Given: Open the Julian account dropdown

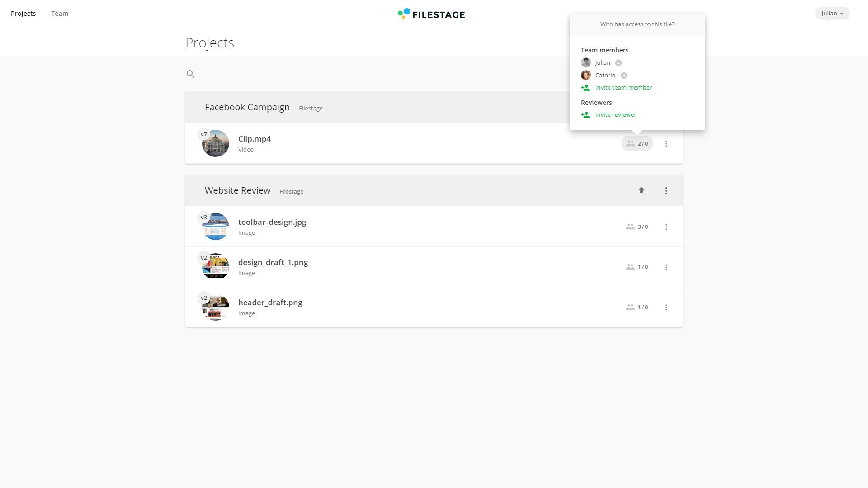Looking at the screenshot, I should coord(832,13).
